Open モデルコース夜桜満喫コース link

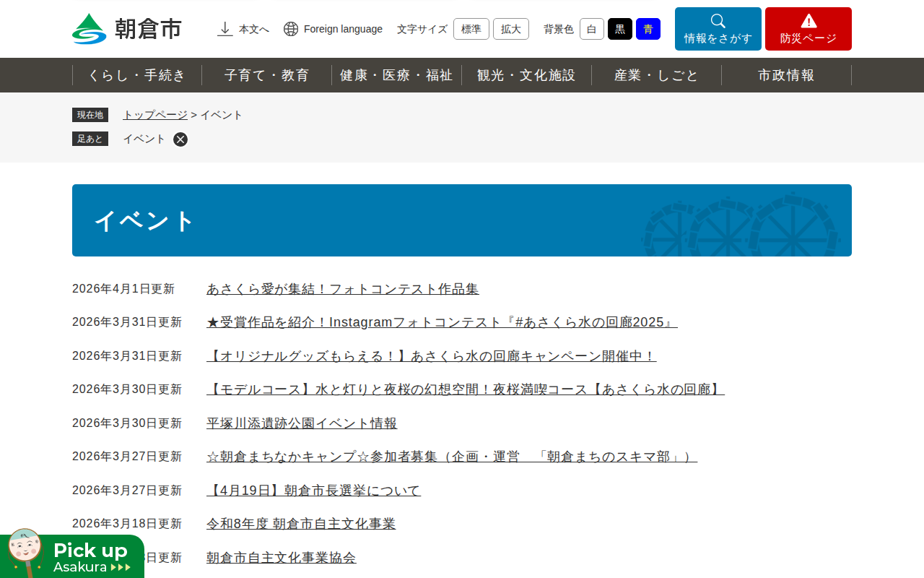[466, 389]
